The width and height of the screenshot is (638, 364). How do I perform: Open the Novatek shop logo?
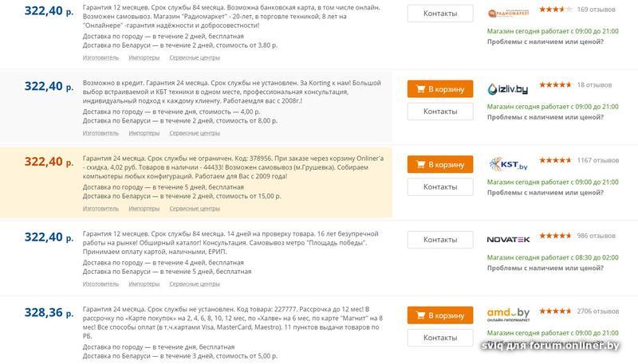pos(509,239)
